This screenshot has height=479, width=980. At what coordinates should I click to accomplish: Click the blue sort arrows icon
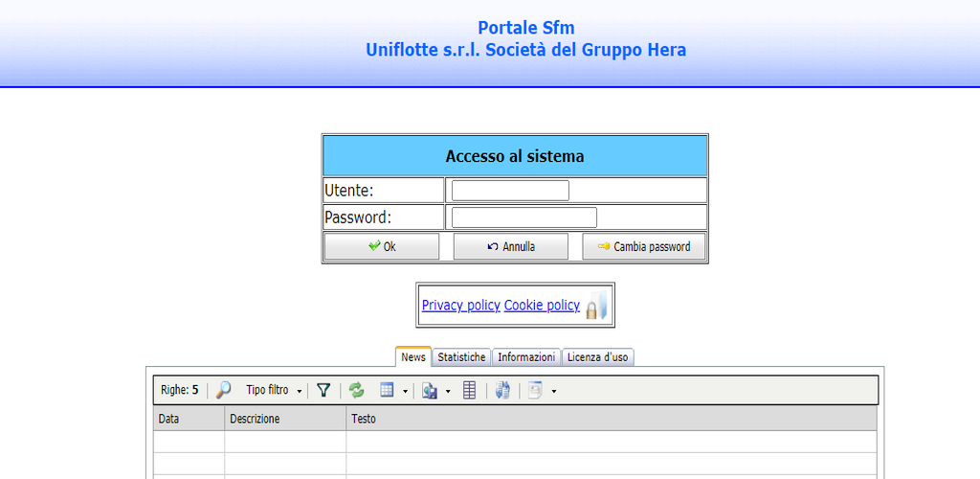pos(502,391)
